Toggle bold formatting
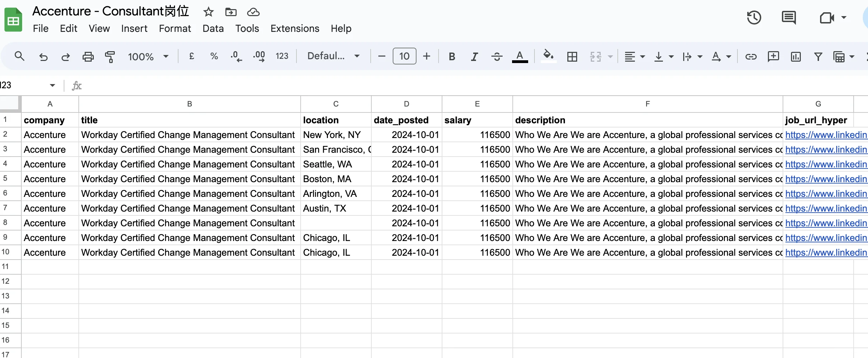The width and height of the screenshot is (868, 358). point(452,56)
